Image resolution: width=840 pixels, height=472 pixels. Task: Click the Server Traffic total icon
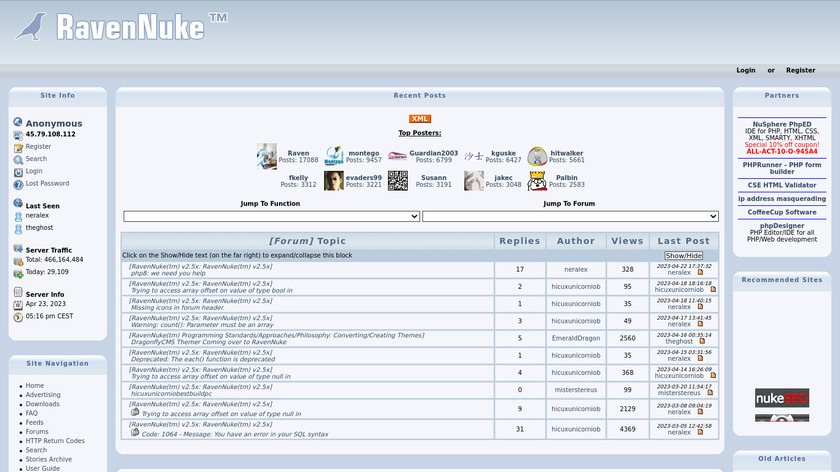18,261
